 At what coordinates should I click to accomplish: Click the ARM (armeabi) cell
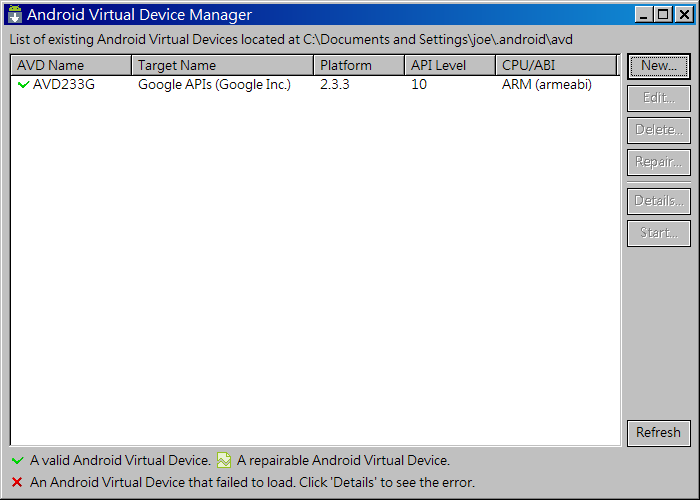(547, 85)
